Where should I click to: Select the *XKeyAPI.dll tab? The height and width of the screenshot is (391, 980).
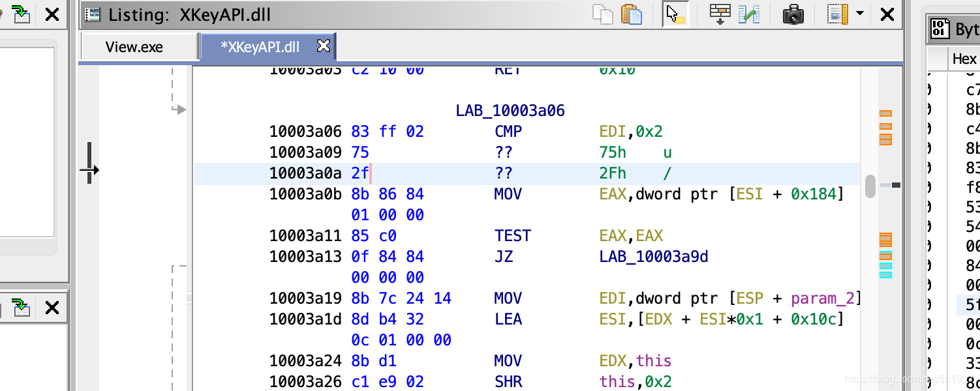(x=260, y=47)
